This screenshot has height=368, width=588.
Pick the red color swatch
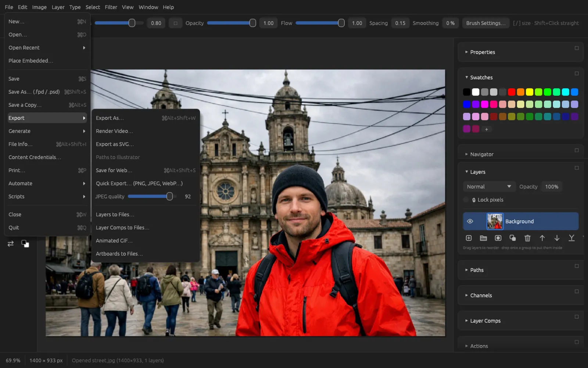coord(512,92)
